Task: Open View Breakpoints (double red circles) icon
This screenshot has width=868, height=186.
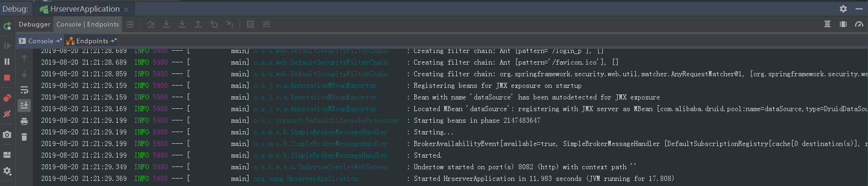Action: click(7, 98)
